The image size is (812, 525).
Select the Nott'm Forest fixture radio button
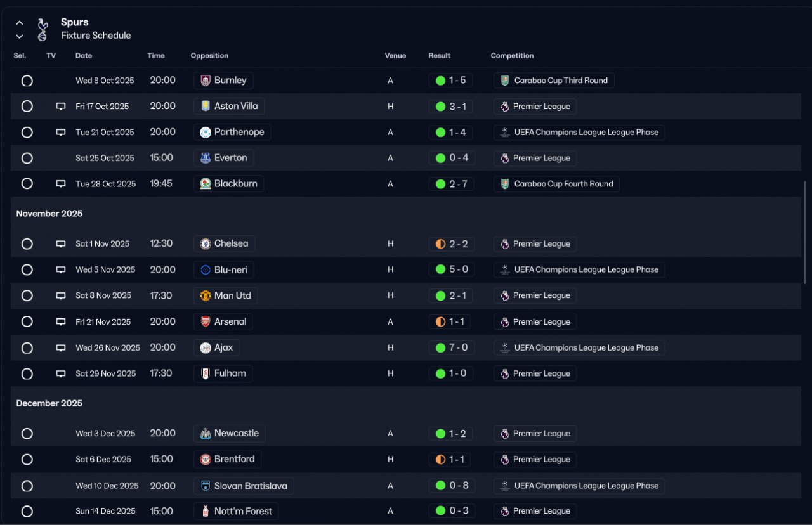click(27, 511)
